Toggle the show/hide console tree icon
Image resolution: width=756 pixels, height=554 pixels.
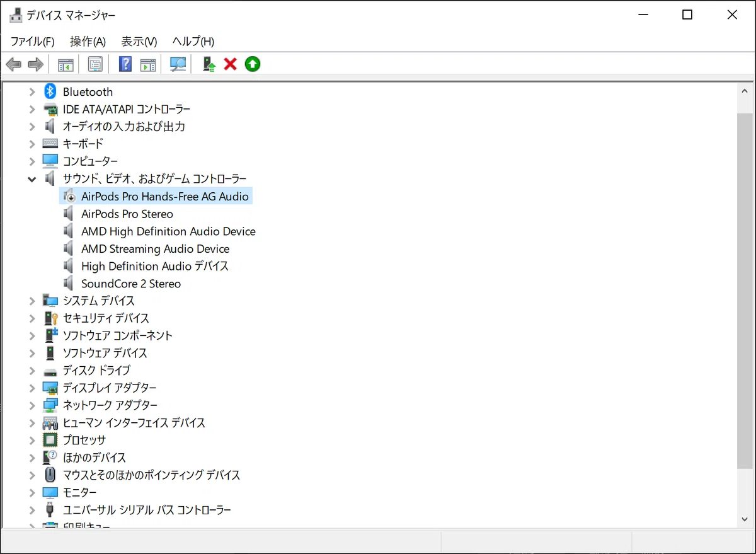point(66,64)
